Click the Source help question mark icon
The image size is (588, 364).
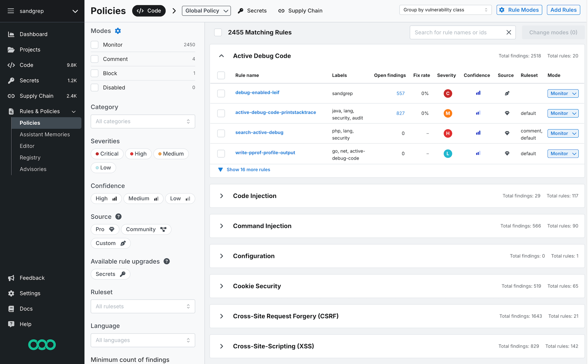coord(118,216)
